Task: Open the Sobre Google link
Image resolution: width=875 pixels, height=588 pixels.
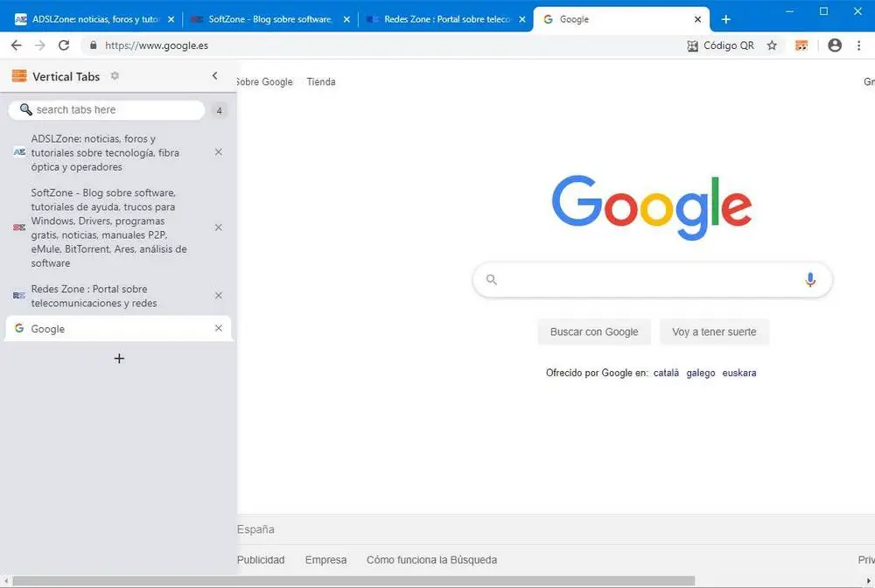Action: [265, 81]
